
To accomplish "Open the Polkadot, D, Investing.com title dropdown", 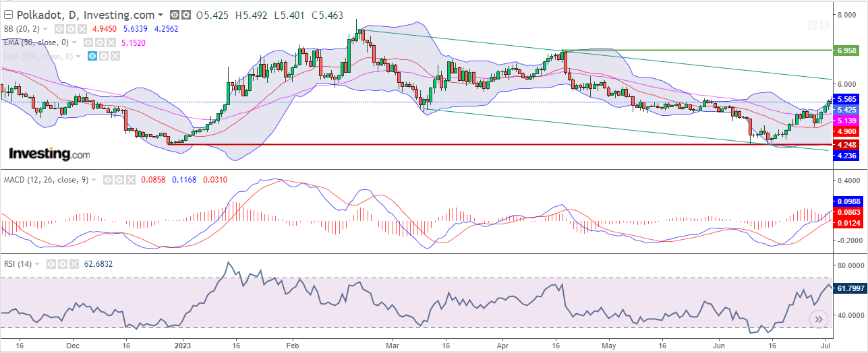I will [160, 14].
